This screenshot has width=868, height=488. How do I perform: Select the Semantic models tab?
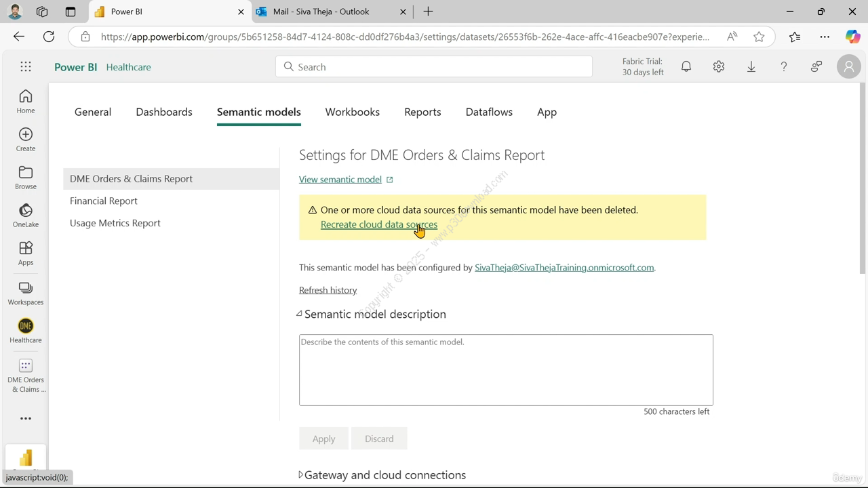coord(259,112)
